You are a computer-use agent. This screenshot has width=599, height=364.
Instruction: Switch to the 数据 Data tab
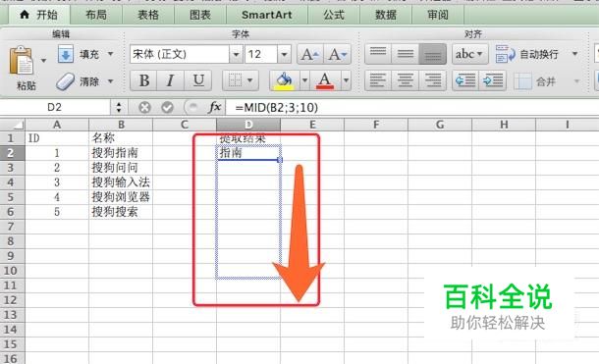(x=386, y=15)
